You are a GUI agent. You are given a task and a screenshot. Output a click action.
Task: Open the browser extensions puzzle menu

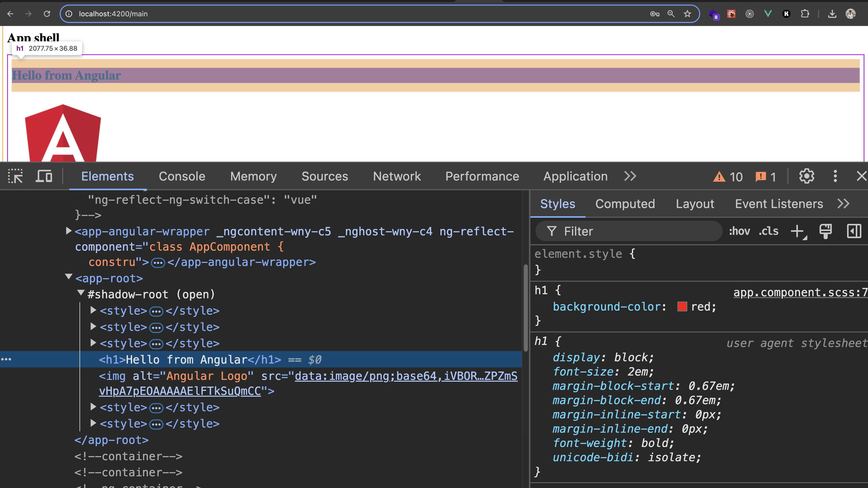coord(805,14)
